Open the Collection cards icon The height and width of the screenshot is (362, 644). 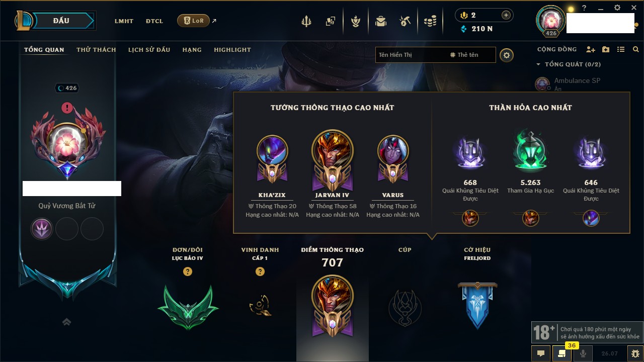(330, 21)
